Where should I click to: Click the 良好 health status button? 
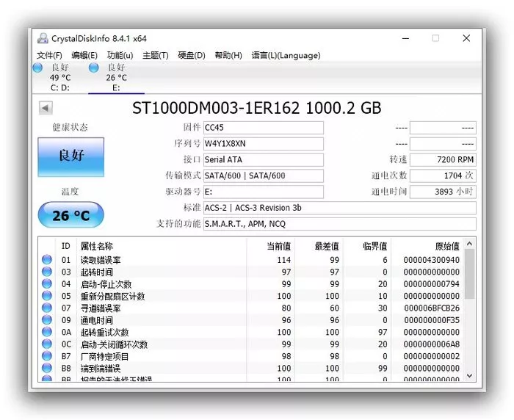point(70,157)
